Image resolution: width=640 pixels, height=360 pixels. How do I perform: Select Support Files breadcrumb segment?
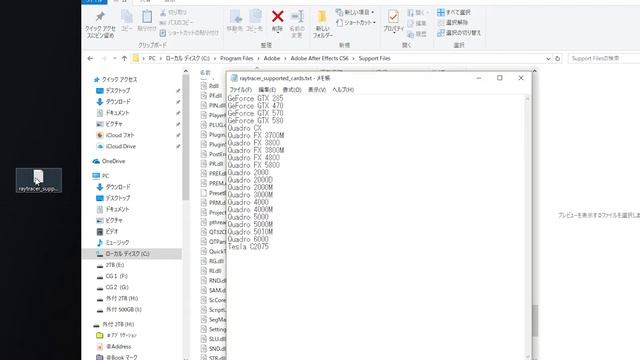pyautogui.click(x=374, y=58)
